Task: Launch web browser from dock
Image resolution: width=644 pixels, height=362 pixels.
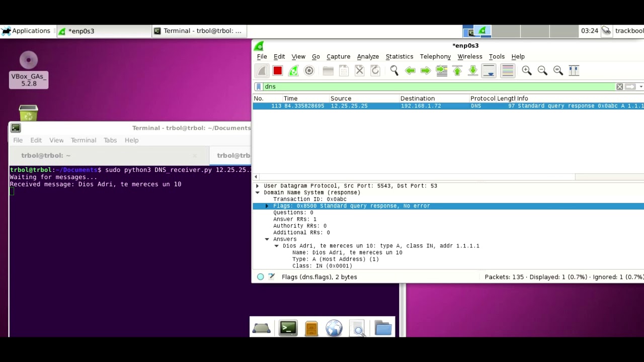Action: (x=334, y=328)
